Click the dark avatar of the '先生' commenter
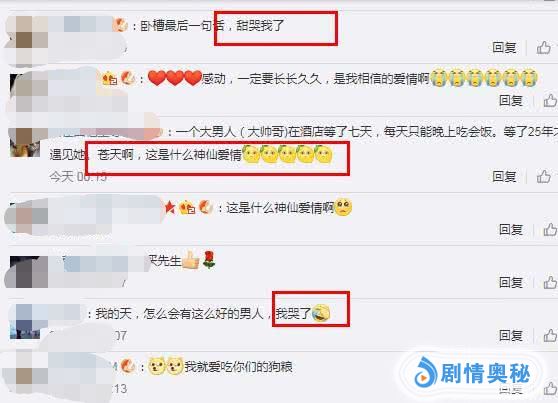The height and width of the screenshot is (403, 558). [x=25, y=272]
